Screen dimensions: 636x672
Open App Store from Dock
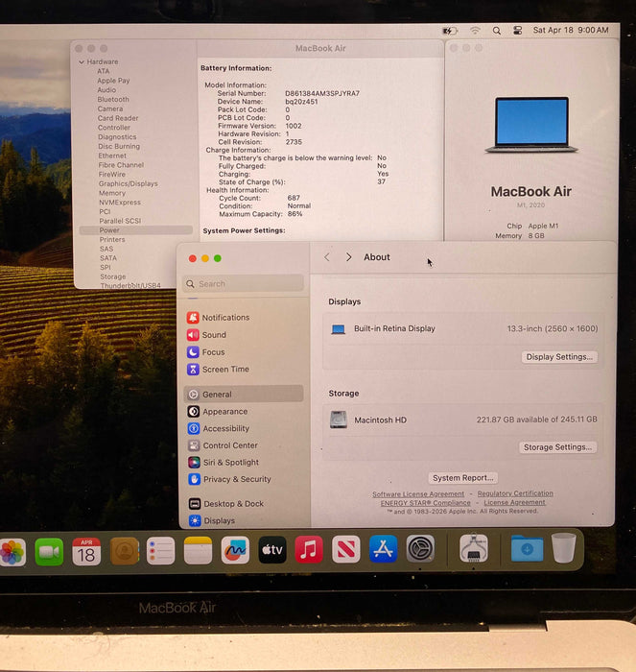point(384,549)
